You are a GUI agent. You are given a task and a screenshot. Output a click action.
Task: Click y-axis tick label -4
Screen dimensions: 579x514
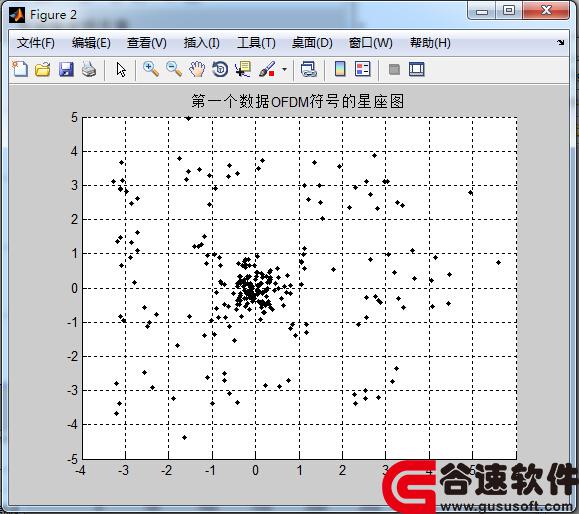pyautogui.click(x=73, y=425)
